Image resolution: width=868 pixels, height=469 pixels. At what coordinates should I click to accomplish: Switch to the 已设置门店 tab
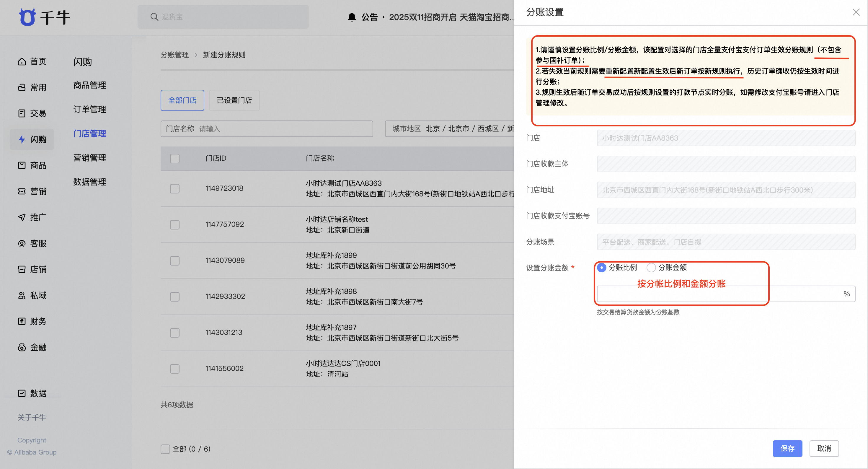234,100
